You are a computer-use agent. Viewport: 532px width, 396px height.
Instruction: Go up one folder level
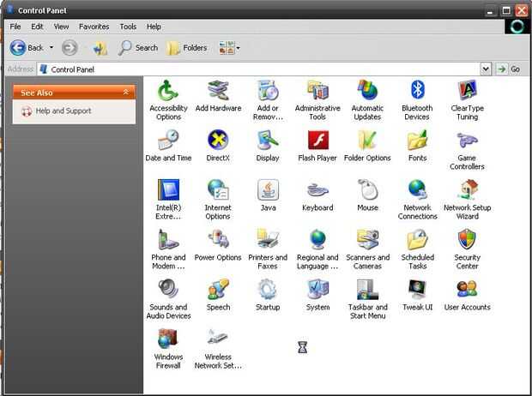click(x=100, y=48)
